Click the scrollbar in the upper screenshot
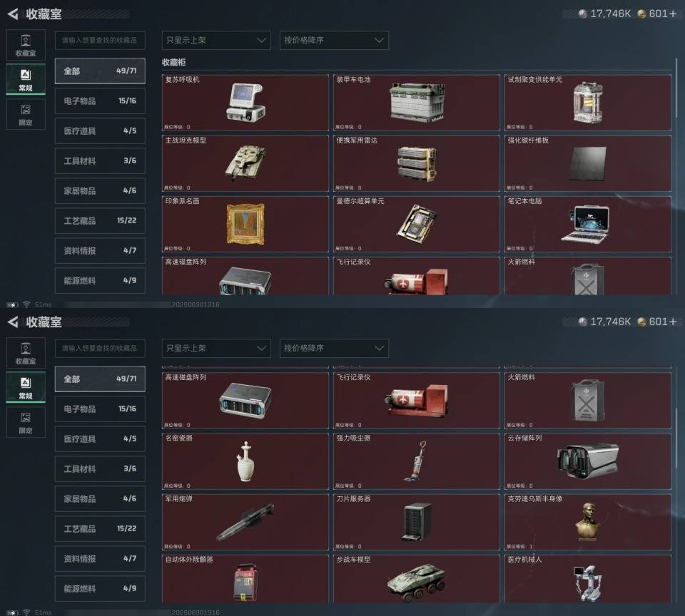Image resolution: width=685 pixels, height=616 pixels. pos(676,87)
